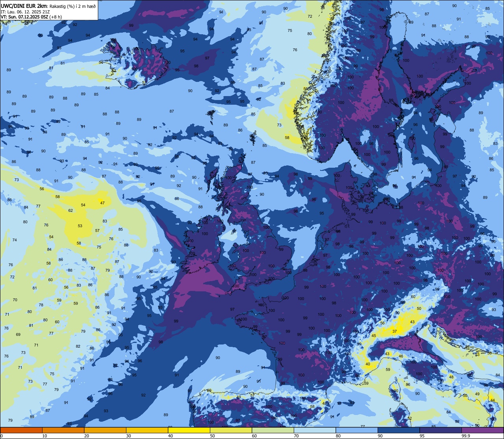Click the 'VT: Sun. 07.12.2025 05Z (+8 h)' line
This screenshot has height=439, width=504.
[x=32, y=17]
